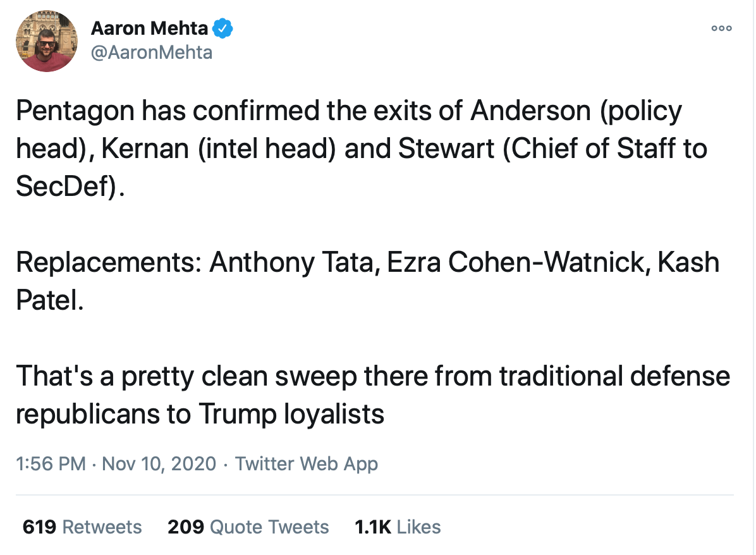The image size is (756, 555).
Task: Click the word Pentagon in the tweet
Action: click(75, 111)
